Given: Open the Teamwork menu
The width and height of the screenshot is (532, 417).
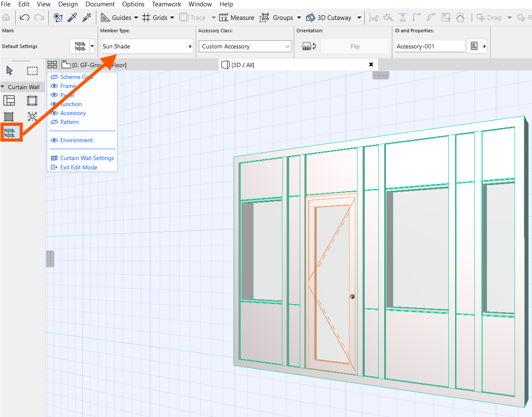Looking at the screenshot, I should [166, 4].
